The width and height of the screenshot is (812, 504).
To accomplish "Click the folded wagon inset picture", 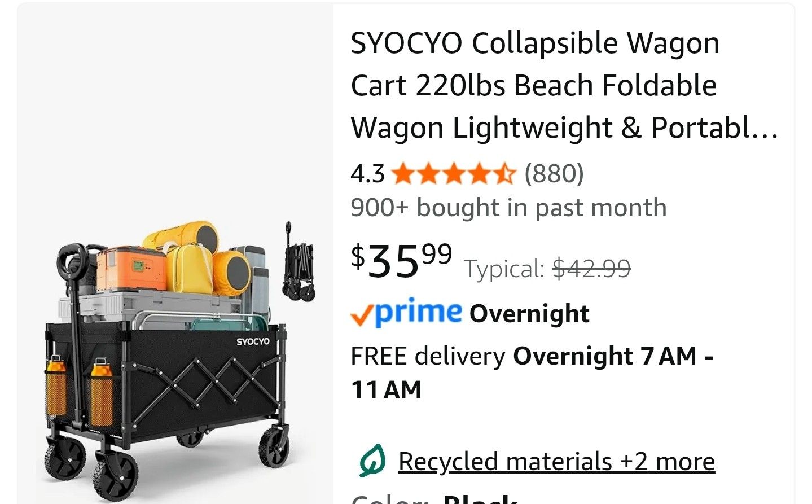I will (297, 264).
